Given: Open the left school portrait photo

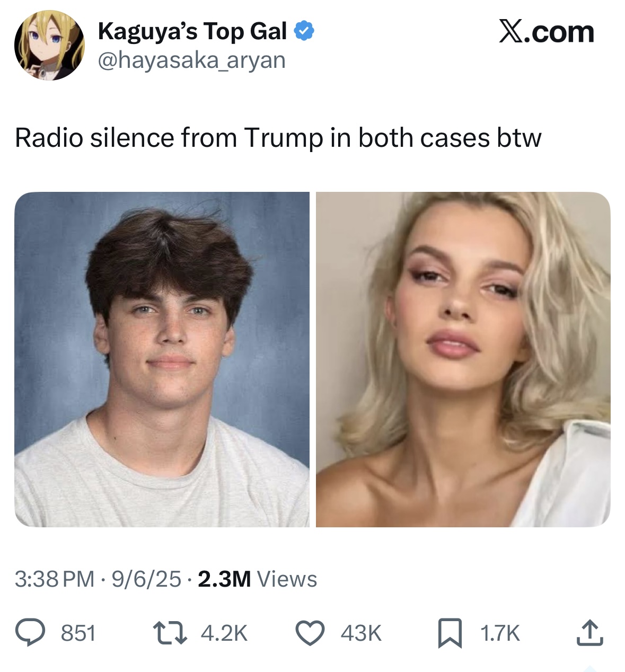Looking at the screenshot, I should click(162, 359).
